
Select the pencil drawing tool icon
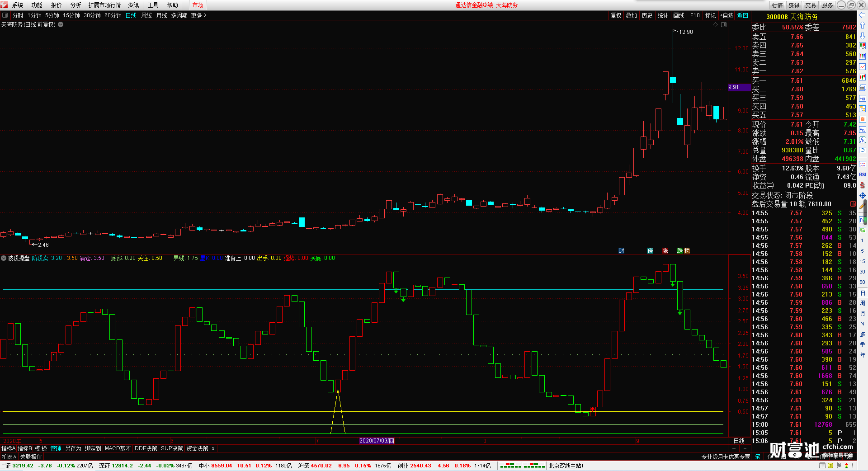point(863,206)
